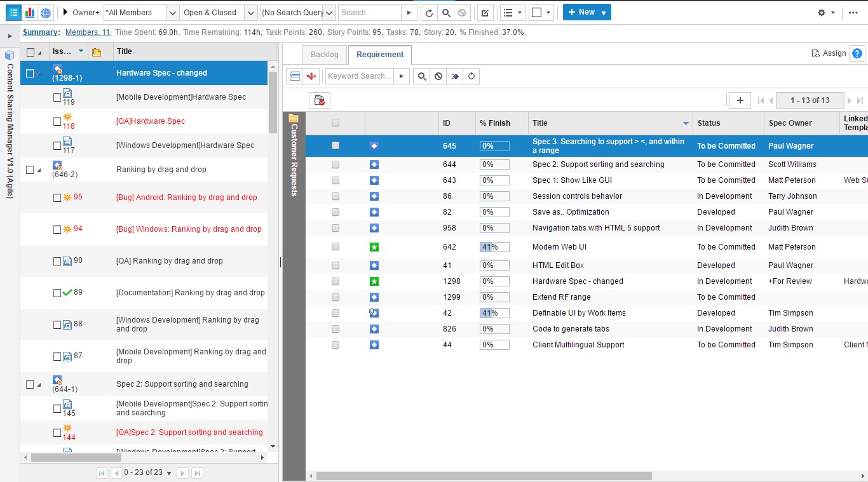868x482 pixels.
Task: Collapse the Ranking by drag and drop group
Action: pyautogui.click(x=39, y=170)
